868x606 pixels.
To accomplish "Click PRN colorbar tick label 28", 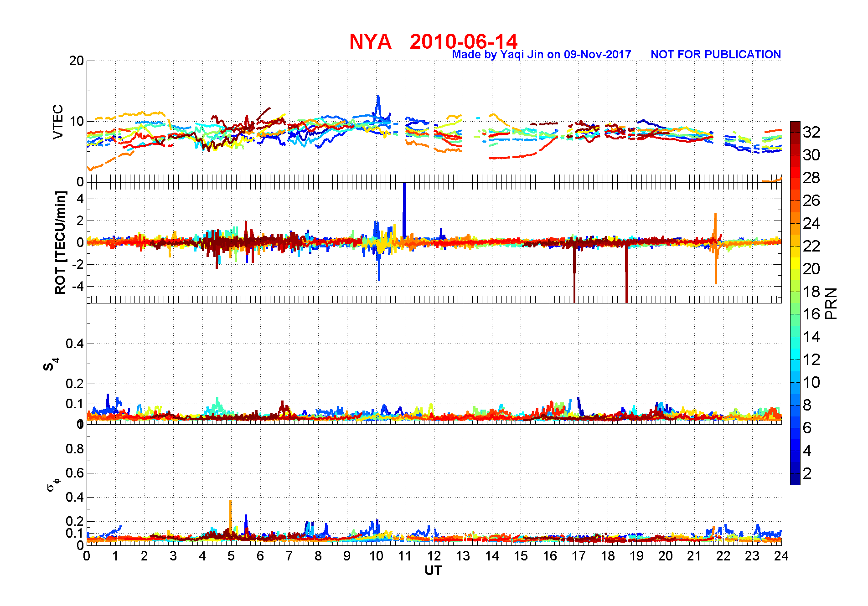I will 811,178.
